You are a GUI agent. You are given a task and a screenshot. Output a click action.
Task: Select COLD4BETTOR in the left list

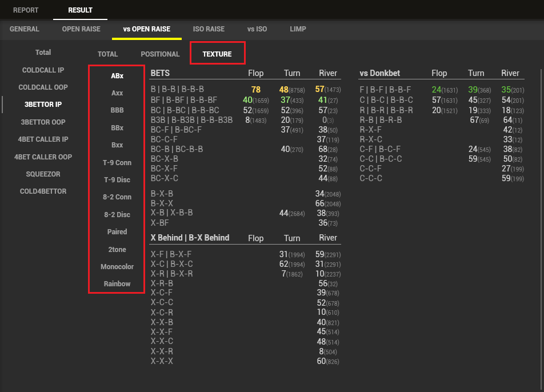coord(43,191)
